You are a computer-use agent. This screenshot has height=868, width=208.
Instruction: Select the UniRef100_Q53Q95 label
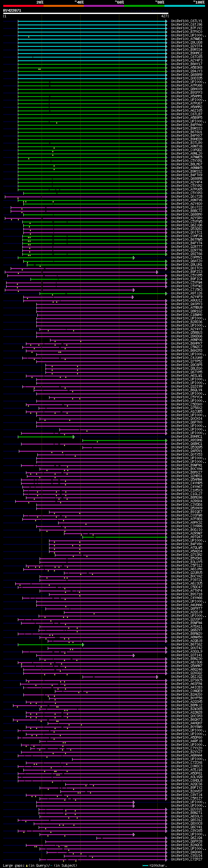click(187, 448)
